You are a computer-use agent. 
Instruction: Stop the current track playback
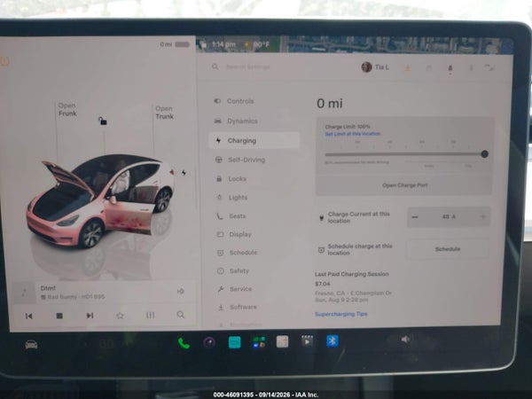(x=59, y=316)
